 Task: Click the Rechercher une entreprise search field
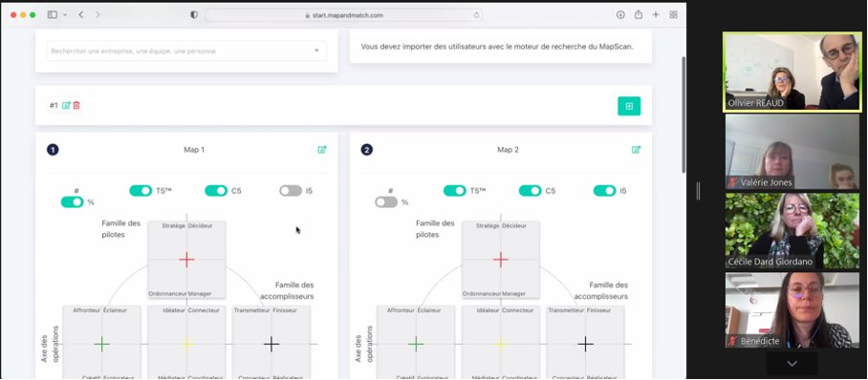pos(186,51)
